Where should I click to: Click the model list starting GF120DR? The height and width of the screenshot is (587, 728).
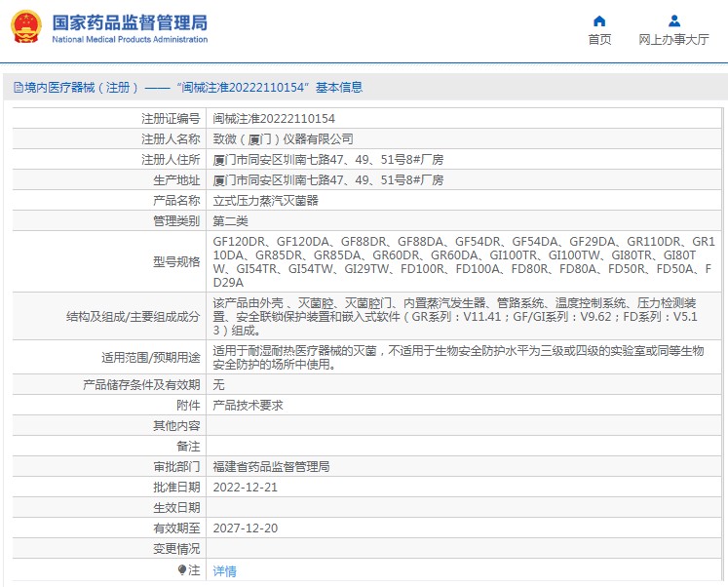pos(464,262)
